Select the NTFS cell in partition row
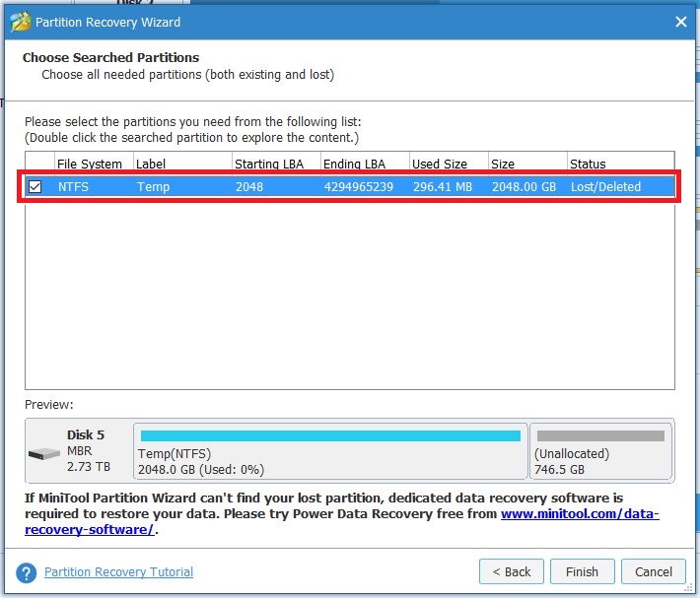The width and height of the screenshot is (700, 598). point(73,186)
